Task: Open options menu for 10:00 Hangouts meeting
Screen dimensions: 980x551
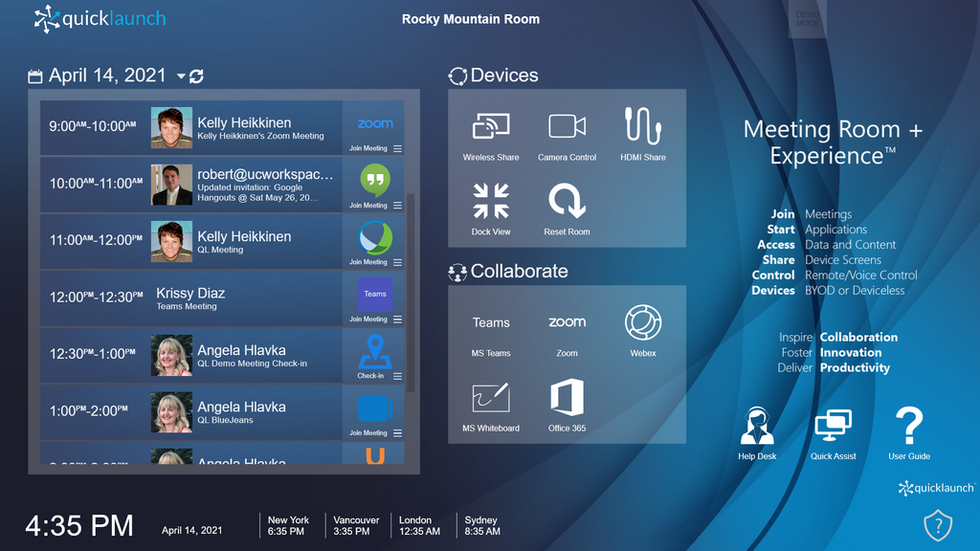Action: pos(397,206)
